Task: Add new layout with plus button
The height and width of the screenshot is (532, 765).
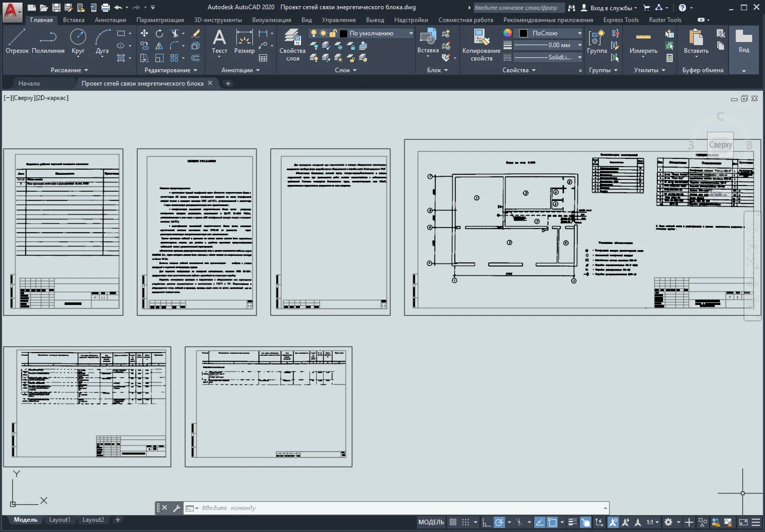Action: tap(118, 520)
